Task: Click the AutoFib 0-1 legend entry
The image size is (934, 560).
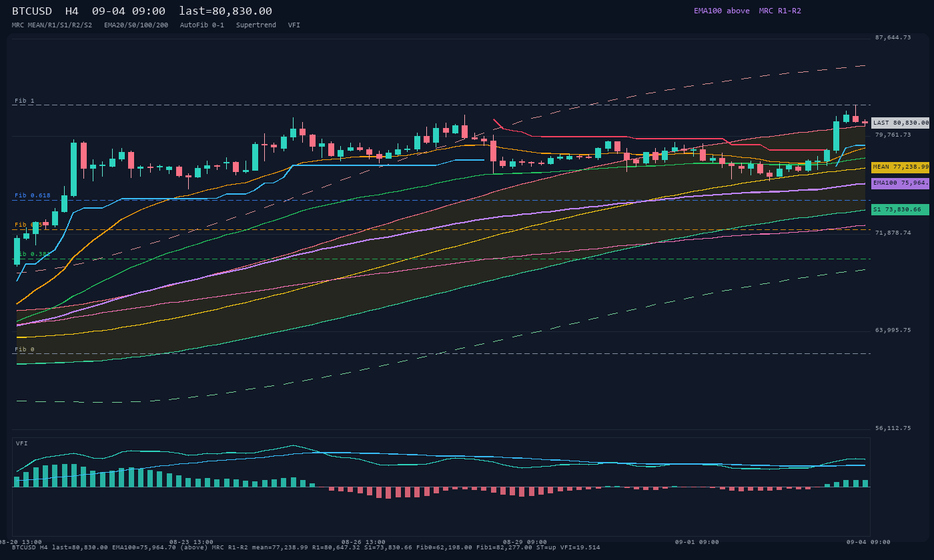Action: click(202, 25)
